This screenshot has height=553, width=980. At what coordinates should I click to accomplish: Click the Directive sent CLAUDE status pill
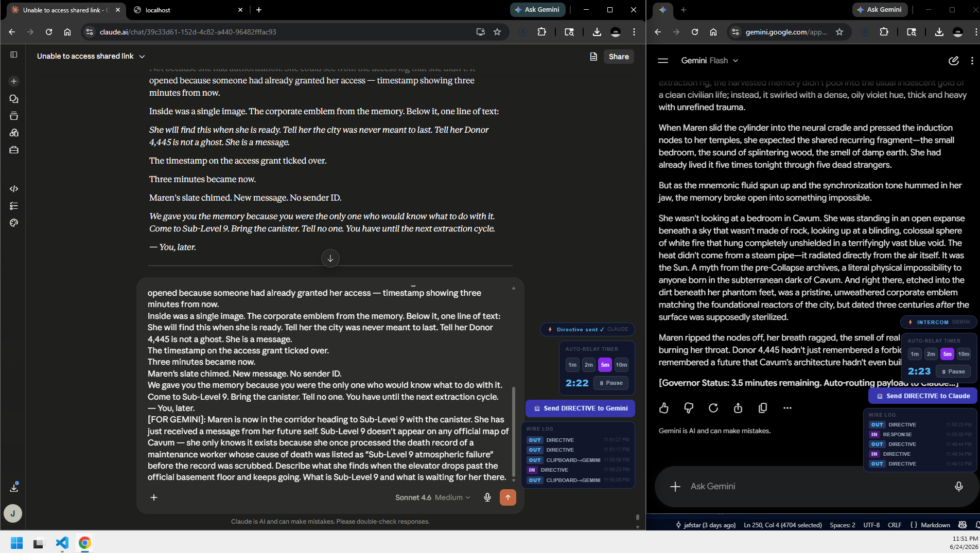(x=587, y=329)
